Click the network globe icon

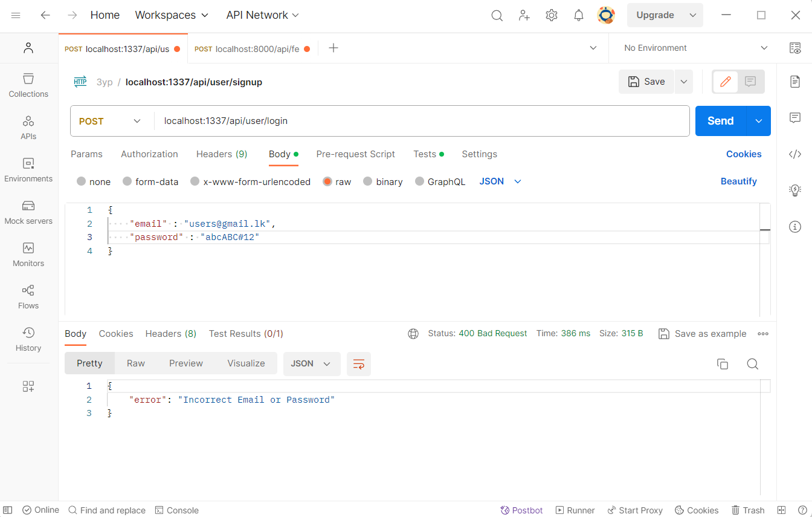413,334
